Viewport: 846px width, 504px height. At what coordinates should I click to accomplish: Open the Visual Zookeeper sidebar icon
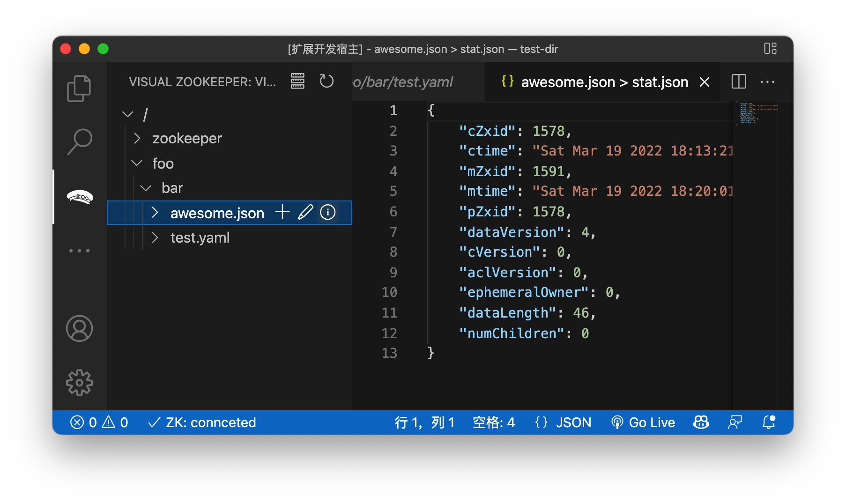(80, 197)
